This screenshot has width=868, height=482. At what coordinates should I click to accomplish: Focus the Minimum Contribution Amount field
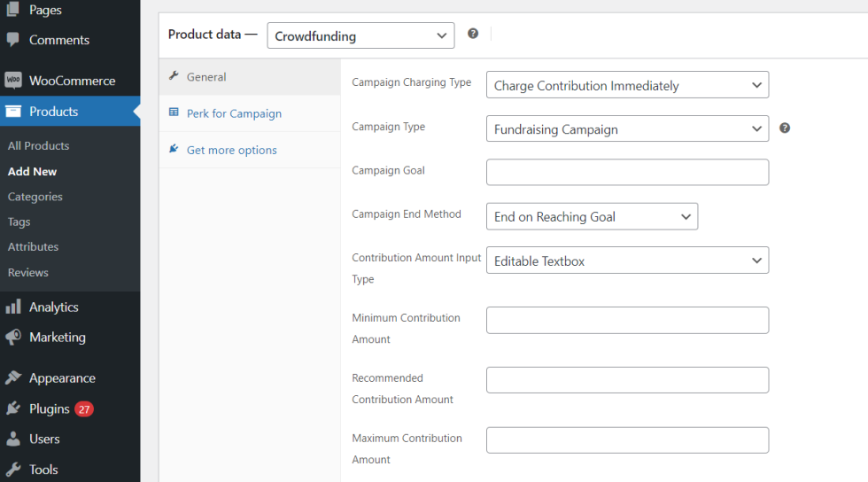click(627, 320)
